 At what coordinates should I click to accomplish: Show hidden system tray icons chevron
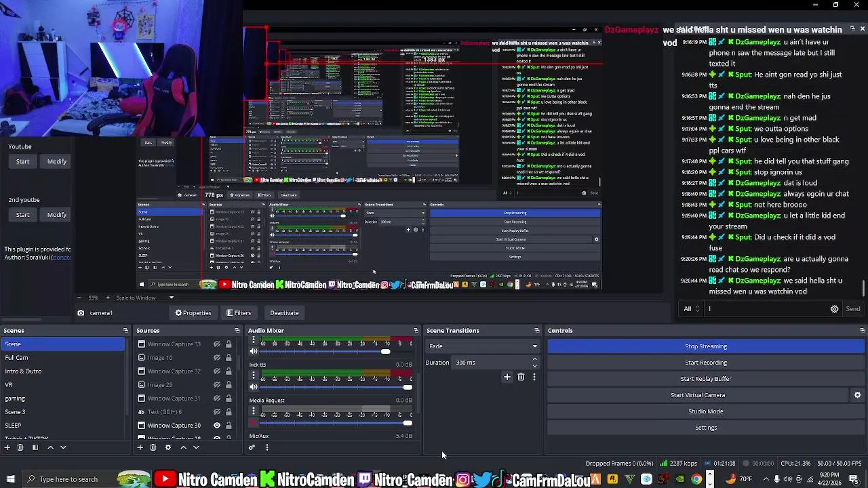click(x=766, y=479)
